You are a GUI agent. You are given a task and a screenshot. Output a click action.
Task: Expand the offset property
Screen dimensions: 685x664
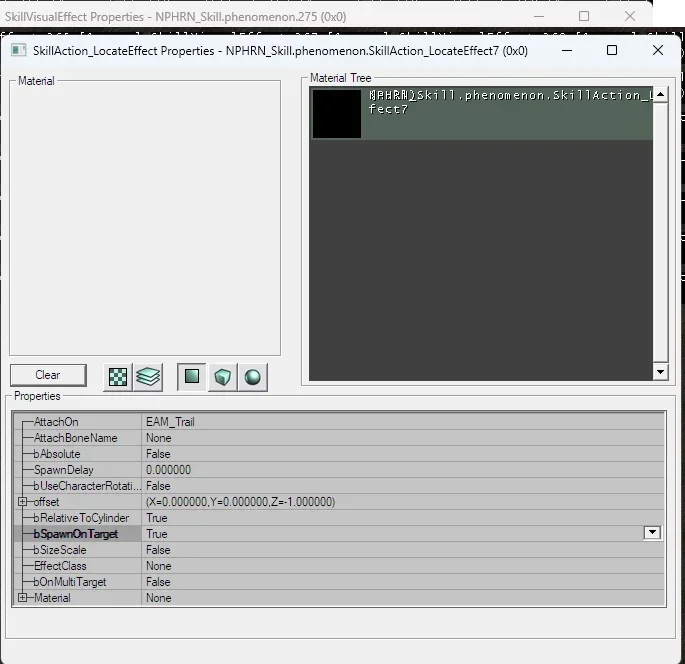coord(22,502)
